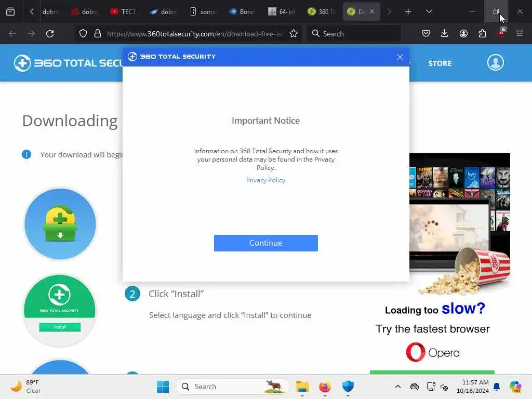
Task: Click the Firefox reload page icon
Action: click(50, 34)
